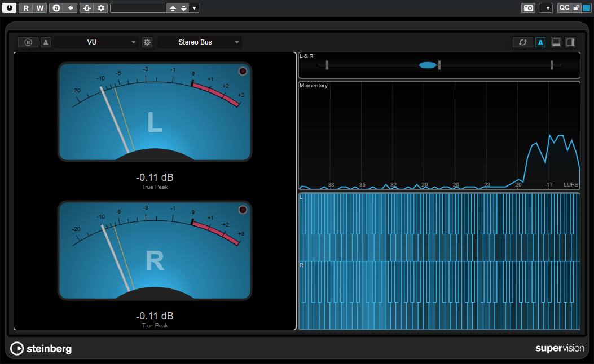
Task: Click the A/B settings switch icon
Action: click(x=56, y=8)
